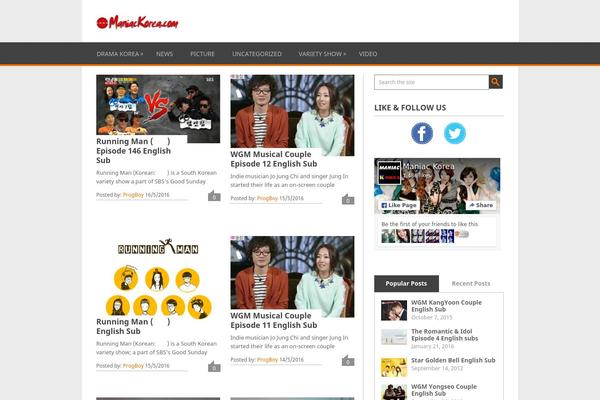The height and width of the screenshot is (400, 600).
Task: Open the Video menu item
Action: click(x=368, y=54)
